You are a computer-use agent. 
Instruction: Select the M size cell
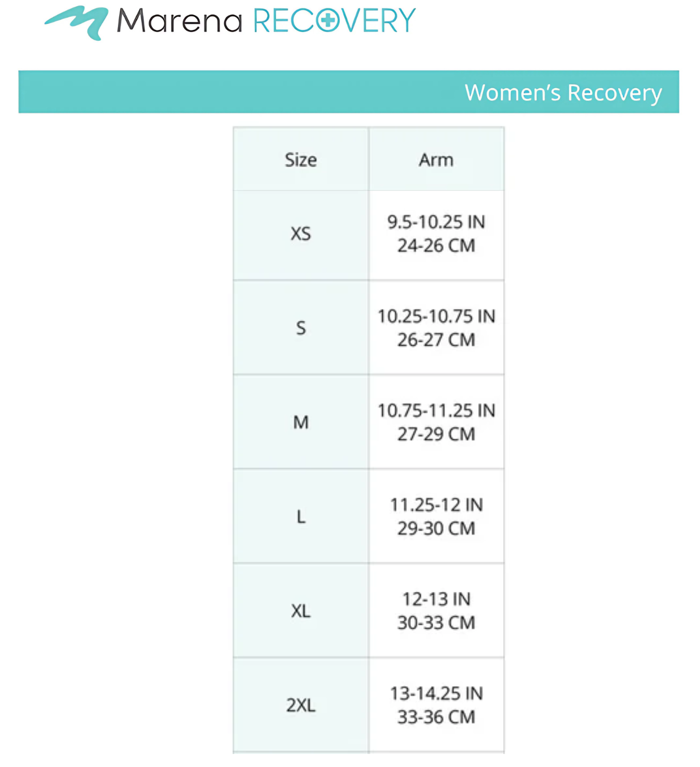click(x=301, y=422)
